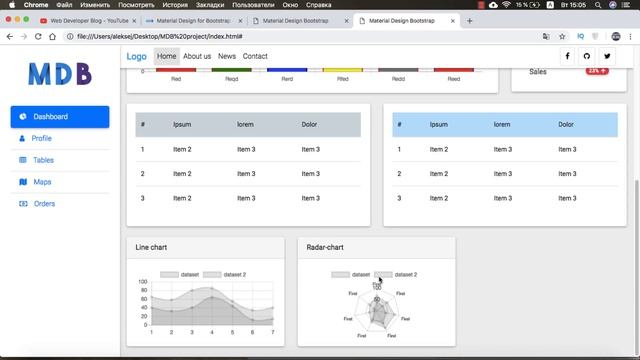Click the Dolor header in the blue table
This screenshot has height=360, width=640.
[x=566, y=124]
